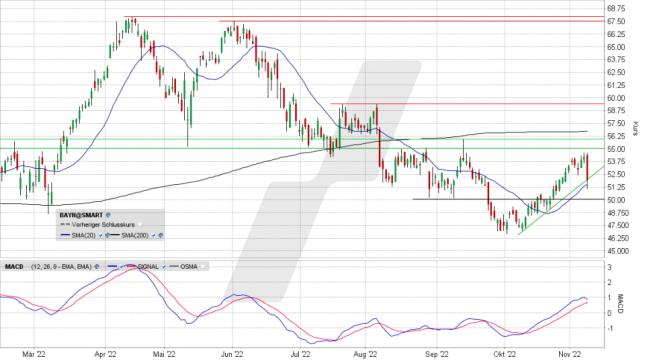Click the 50.00 price axis label
The height and width of the screenshot is (363, 645).
[617, 200]
